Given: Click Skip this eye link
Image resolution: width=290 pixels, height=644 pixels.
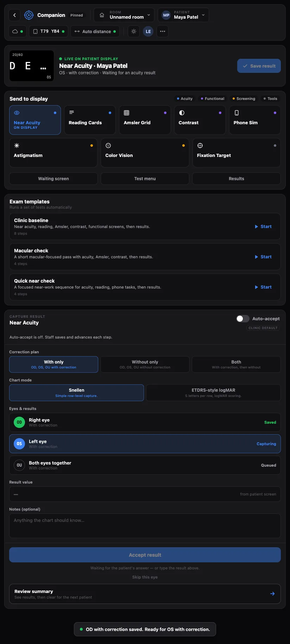Looking at the screenshot, I should pos(145,577).
